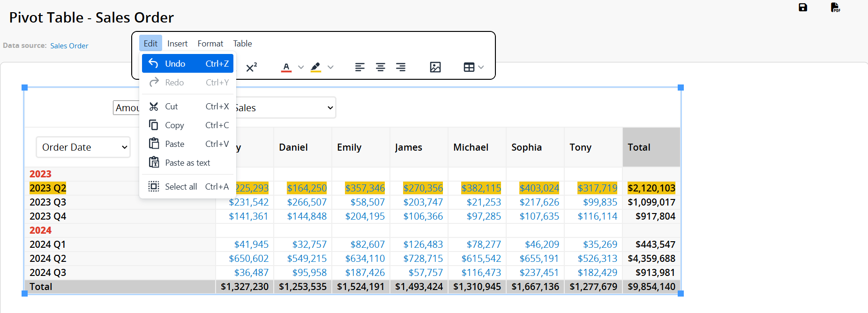This screenshot has height=313, width=868.
Task: Open the Format menu
Action: coord(210,44)
